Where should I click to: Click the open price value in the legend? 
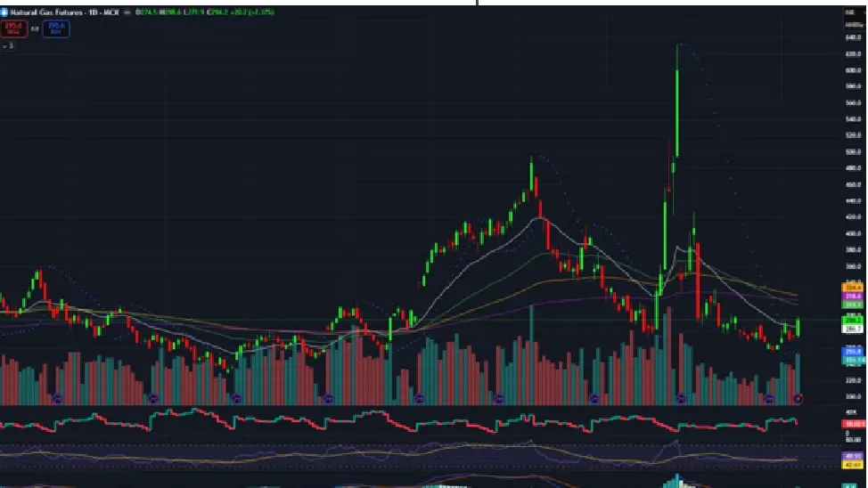[x=147, y=12]
